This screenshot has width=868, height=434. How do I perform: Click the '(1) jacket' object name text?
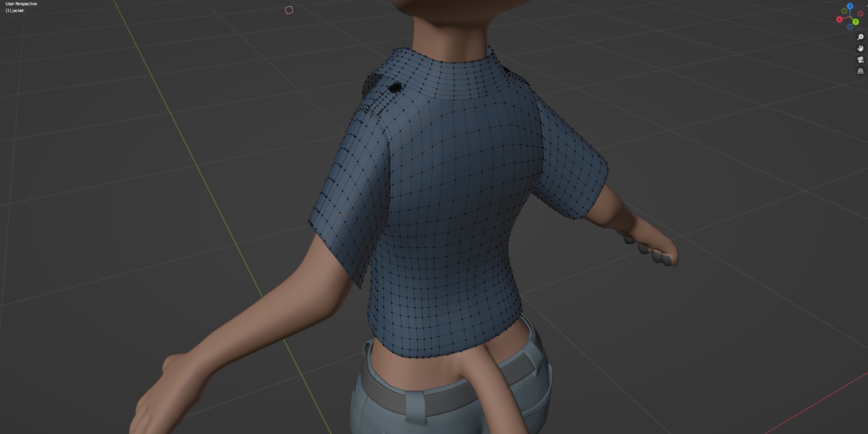coord(15,10)
